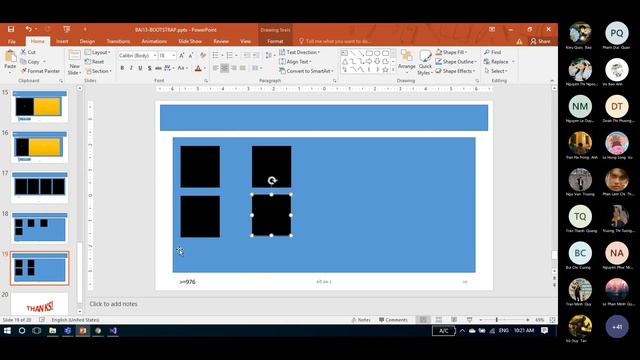Open Change Case Aa dropdown

click(x=182, y=68)
